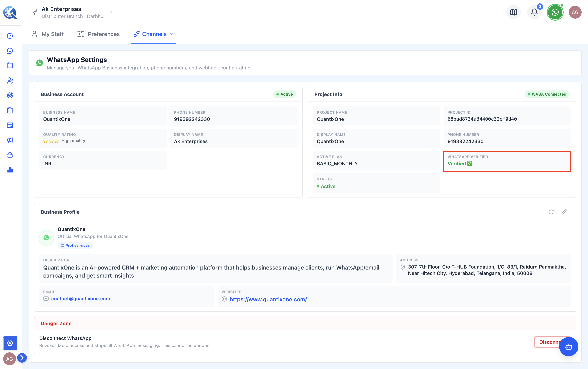Screen dimensions: 588x369
Task: Select the Channels tab
Action: point(154,34)
